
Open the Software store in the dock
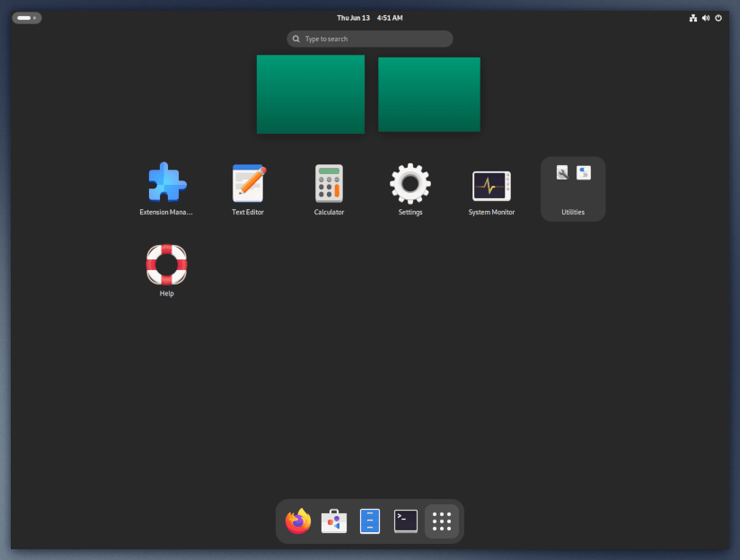(x=334, y=521)
